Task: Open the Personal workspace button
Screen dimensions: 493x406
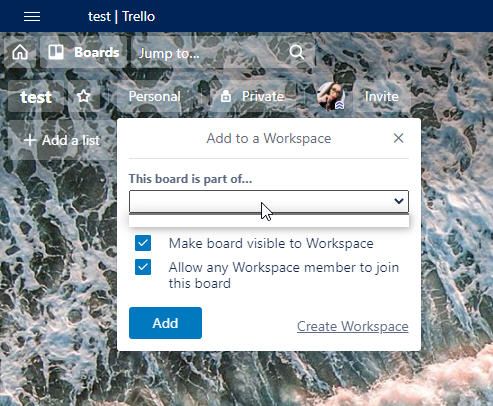Action: click(154, 96)
